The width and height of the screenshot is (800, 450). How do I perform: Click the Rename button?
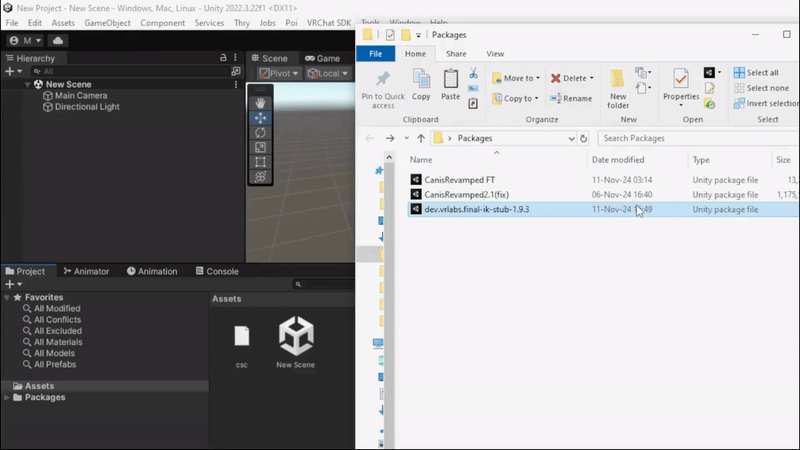(571, 98)
